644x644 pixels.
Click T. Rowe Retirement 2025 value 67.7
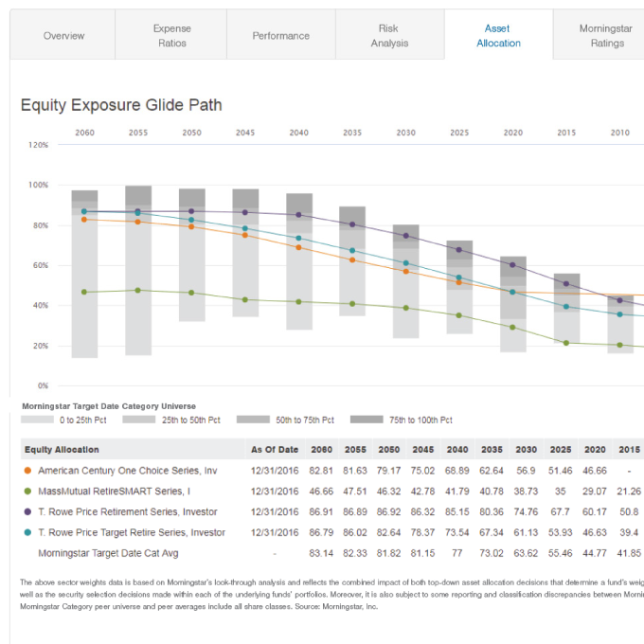tap(561, 511)
